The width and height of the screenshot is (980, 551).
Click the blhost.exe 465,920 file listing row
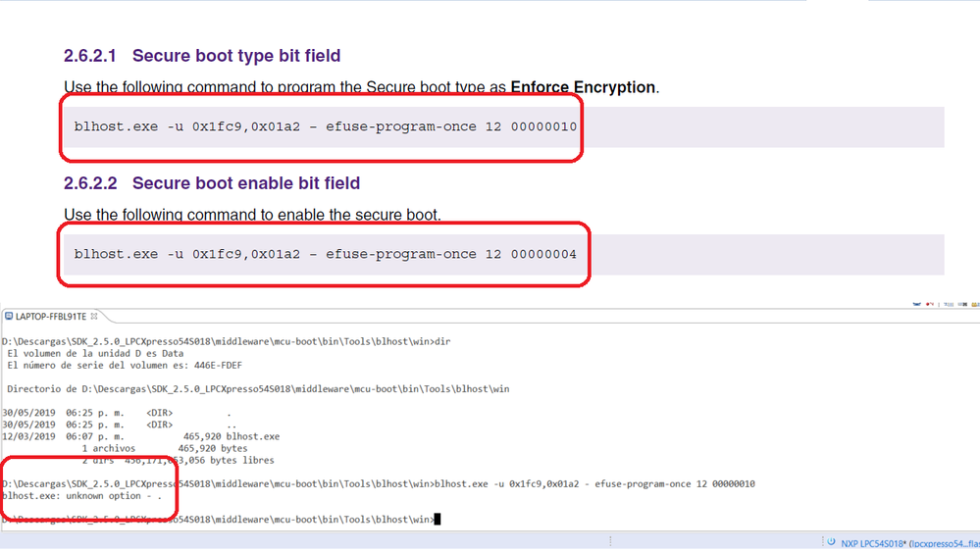(140, 436)
